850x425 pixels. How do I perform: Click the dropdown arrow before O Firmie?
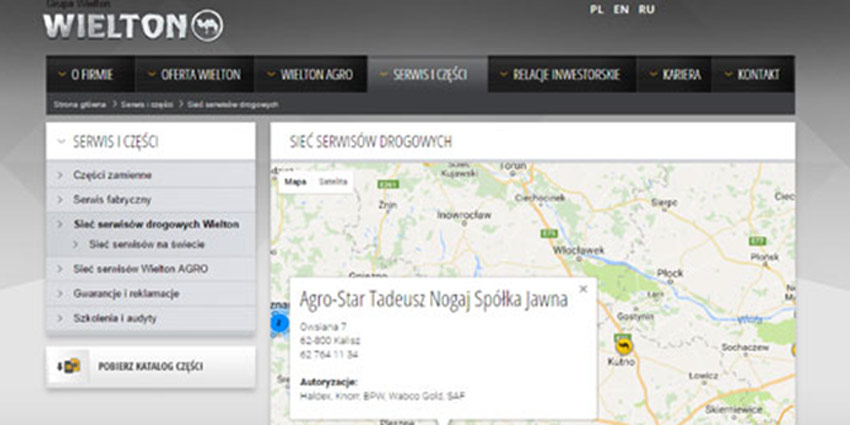pyautogui.click(x=62, y=74)
